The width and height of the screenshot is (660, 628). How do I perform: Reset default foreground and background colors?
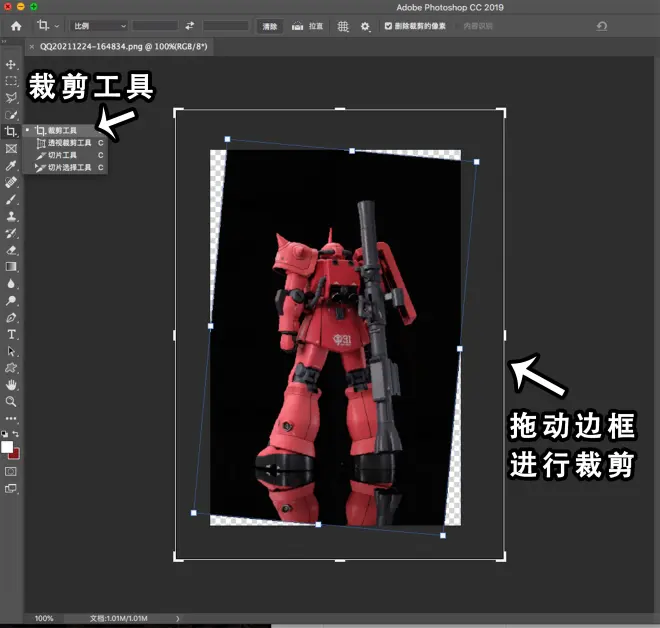point(5,434)
